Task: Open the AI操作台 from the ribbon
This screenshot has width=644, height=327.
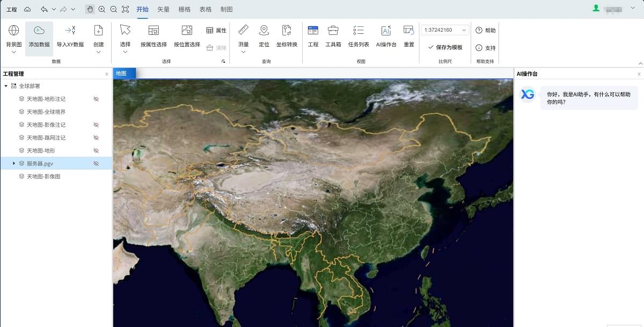Action: (386, 31)
